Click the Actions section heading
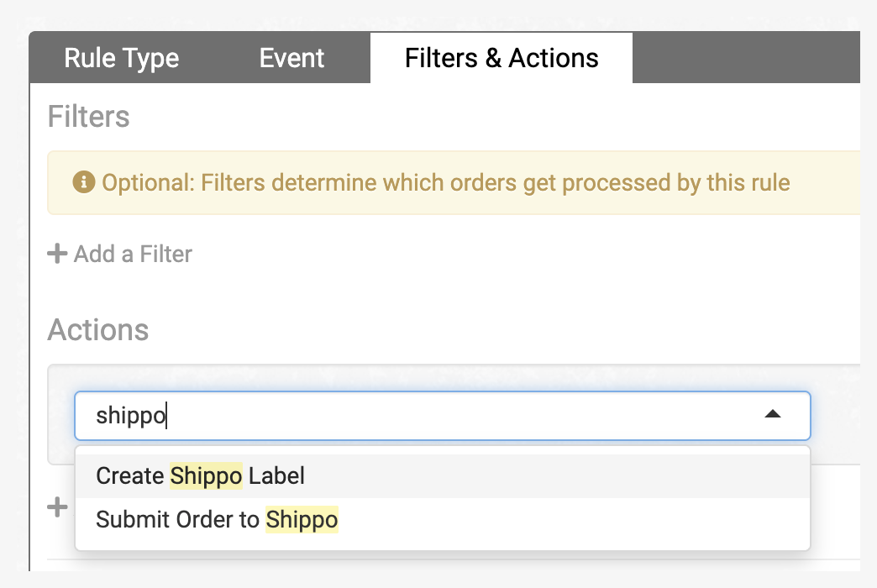 [x=98, y=330]
